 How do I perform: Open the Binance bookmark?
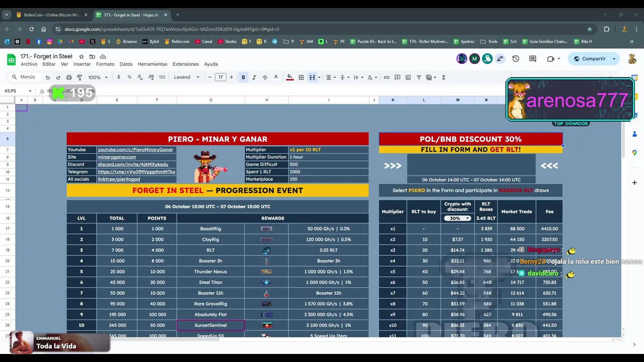point(126,42)
